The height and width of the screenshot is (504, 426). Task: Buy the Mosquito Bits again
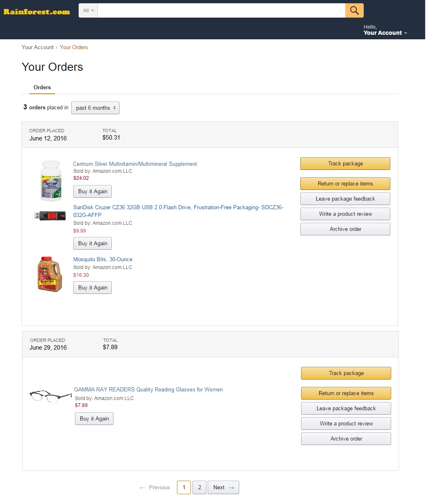pos(93,287)
